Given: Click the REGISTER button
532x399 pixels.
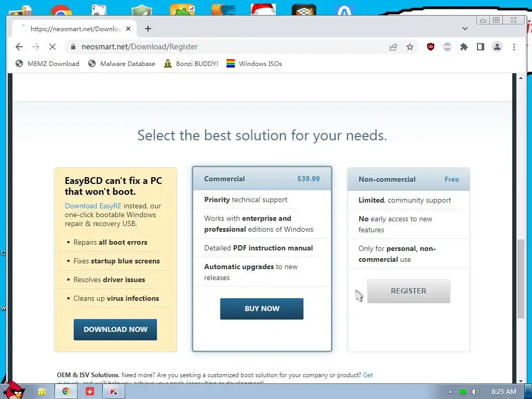Looking at the screenshot, I should [408, 291].
